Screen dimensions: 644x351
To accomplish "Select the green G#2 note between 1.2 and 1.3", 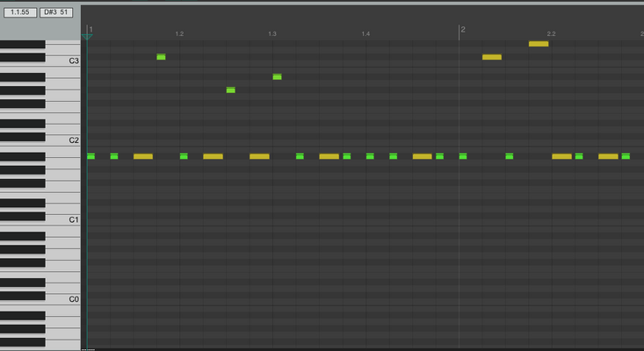I will point(231,90).
